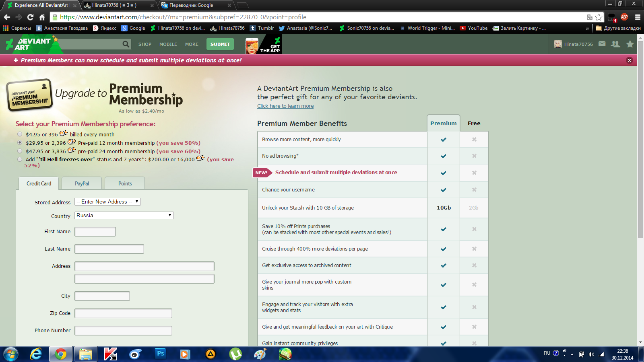644x362 pixels.
Task: Open the Яндекс bookmark
Action: [x=105, y=28]
